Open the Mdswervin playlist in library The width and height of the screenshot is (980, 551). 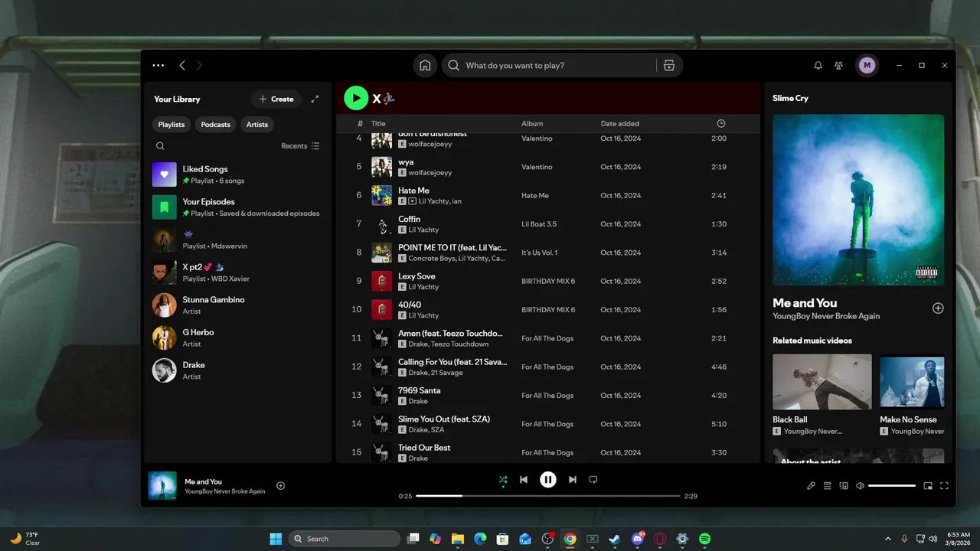pos(237,240)
